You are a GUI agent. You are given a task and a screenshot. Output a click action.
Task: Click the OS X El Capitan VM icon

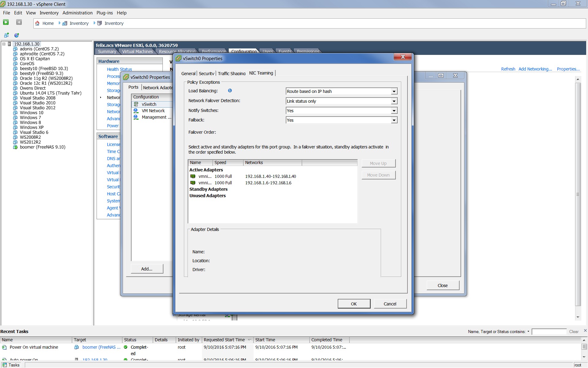point(15,59)
